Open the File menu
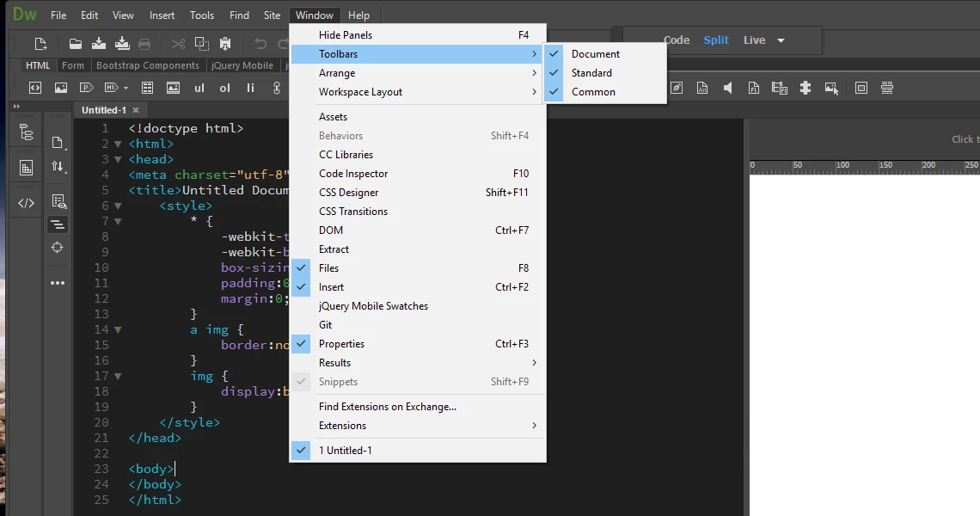This screenshot has height=516, width=980. coord(58,15)
